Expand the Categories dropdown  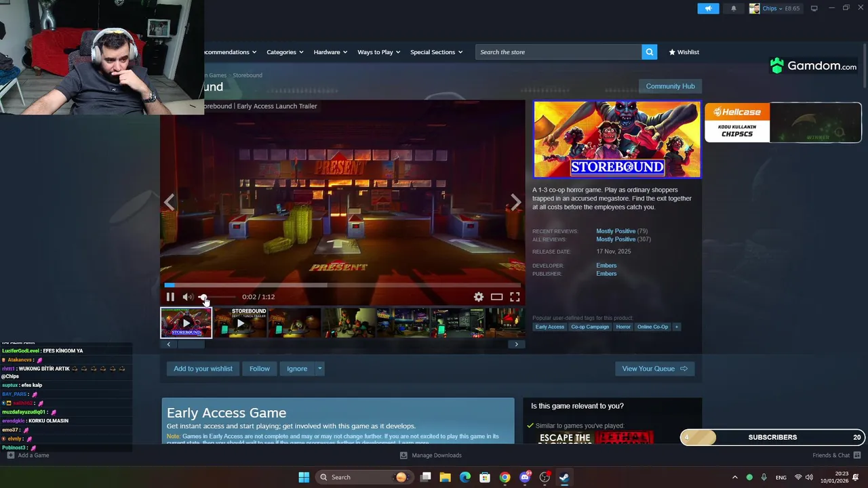pos(285,52)
